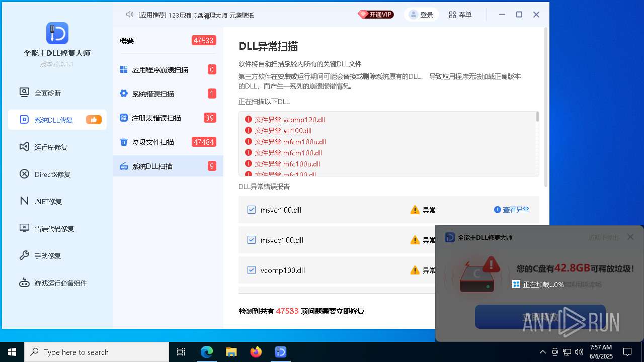Click 文件异常 mfcm100u.dll entry
Viewport: 644px width, 362px height.
pyautogui.click(x=285, y=142)
